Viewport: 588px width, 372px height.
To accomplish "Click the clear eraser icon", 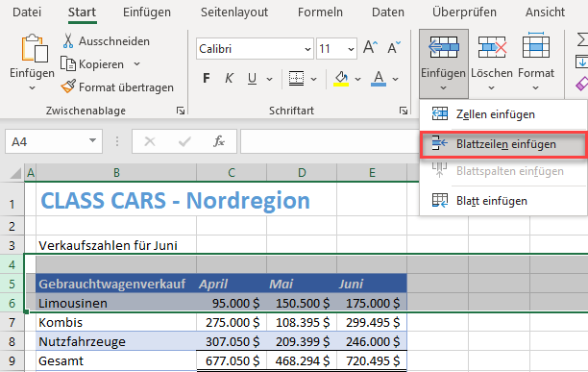I will tap(581, 84).
